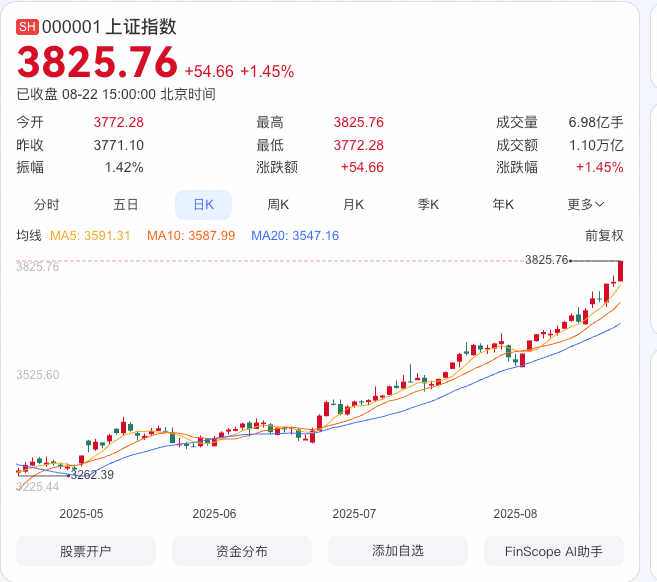Click the 最高 value 3825.76

click(359, 122)
